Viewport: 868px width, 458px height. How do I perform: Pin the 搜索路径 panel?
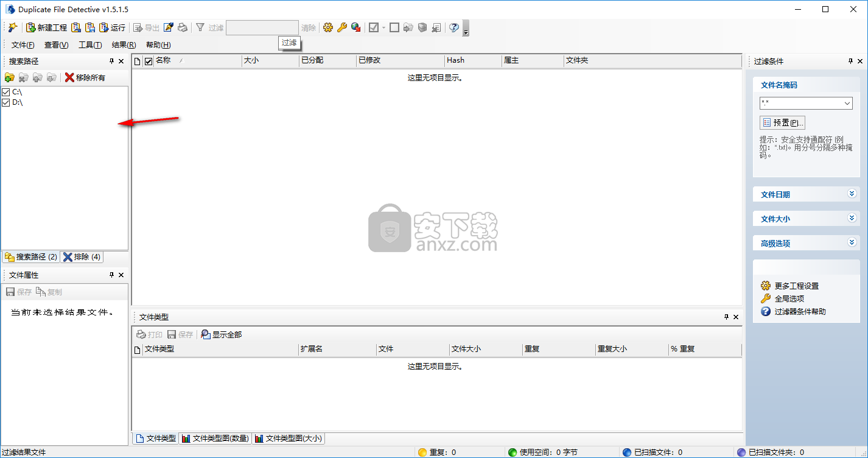pyautogui.click(x=111, y=61)
